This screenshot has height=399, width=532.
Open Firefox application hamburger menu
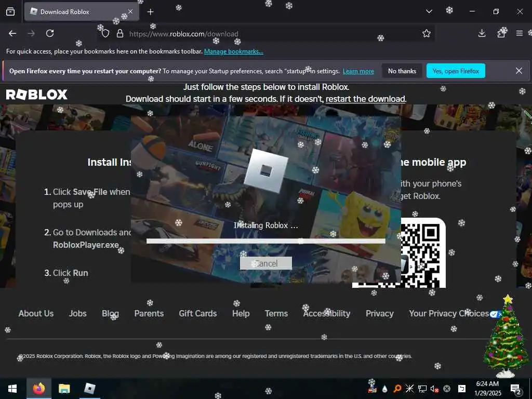519,33
